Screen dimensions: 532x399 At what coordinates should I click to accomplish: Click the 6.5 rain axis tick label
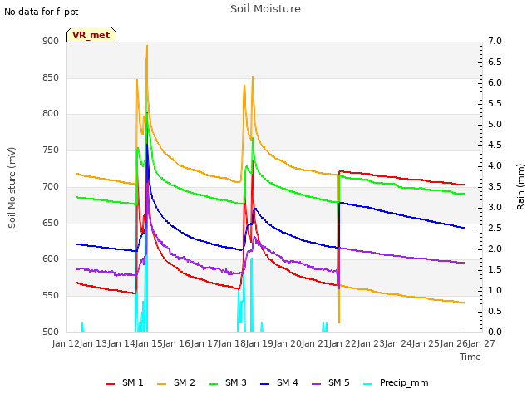point(495,62)
